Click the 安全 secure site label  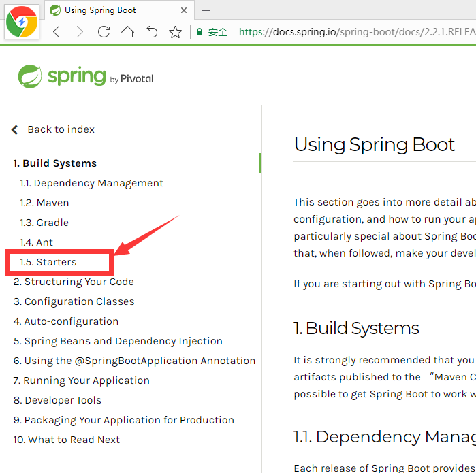[x=218, y=32]
